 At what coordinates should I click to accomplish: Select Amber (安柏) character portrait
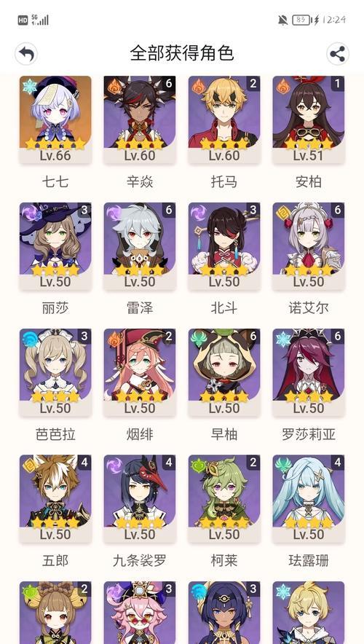coord(309,119)
